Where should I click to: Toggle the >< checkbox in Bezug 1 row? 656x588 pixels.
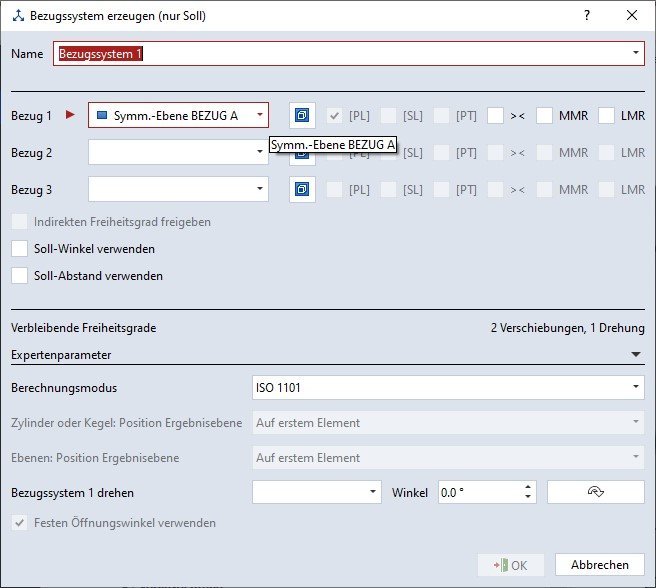click(x=496, y=115)
